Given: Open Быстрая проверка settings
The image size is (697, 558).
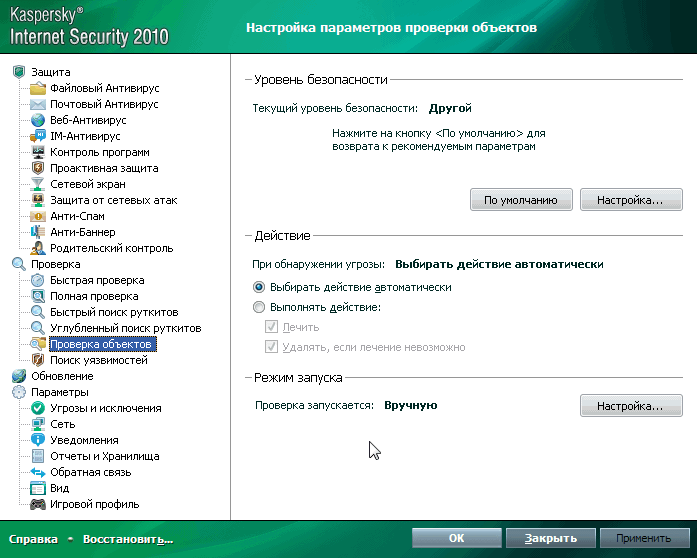Looking at the screenshot, I should point(97,280).
